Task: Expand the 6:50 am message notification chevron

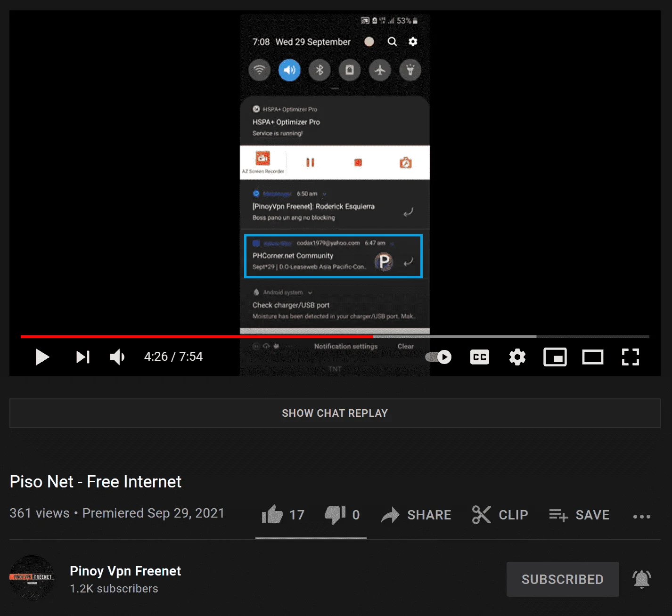Action: click(x=324, y=194)
